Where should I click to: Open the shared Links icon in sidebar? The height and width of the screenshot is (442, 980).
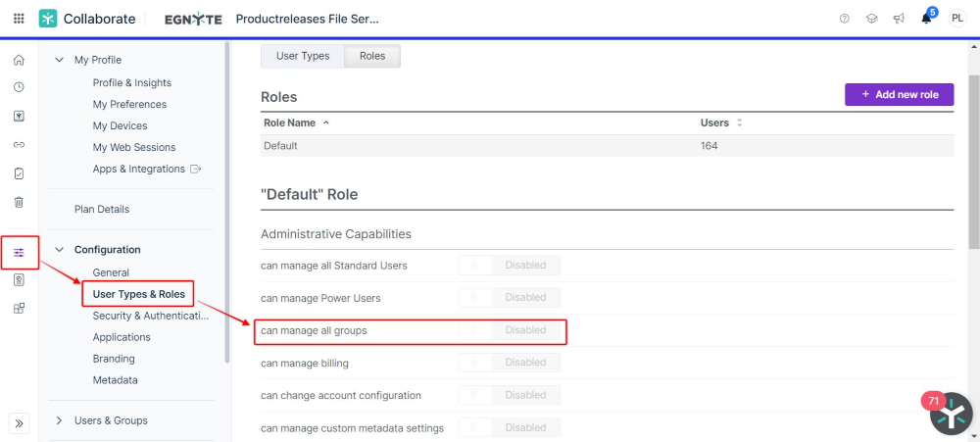coord(19,145)
